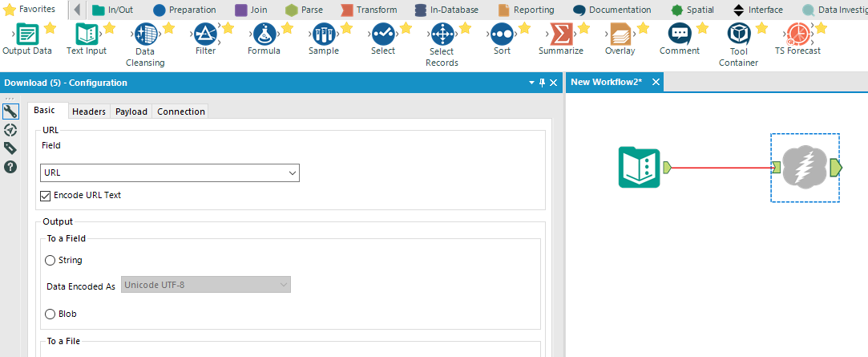
Task: Choose the Tool Container icon
Action: (738, 34)
